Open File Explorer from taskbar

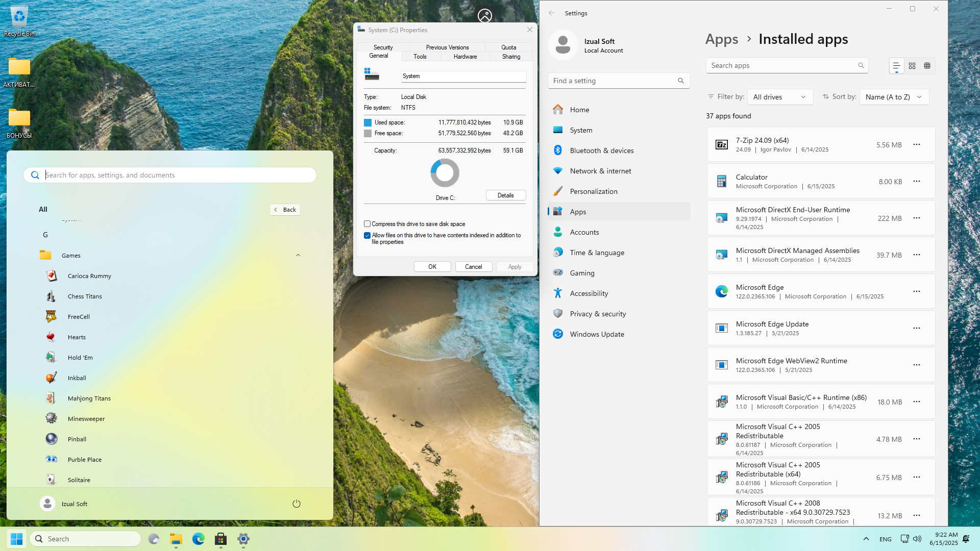(x=176, y=539)
